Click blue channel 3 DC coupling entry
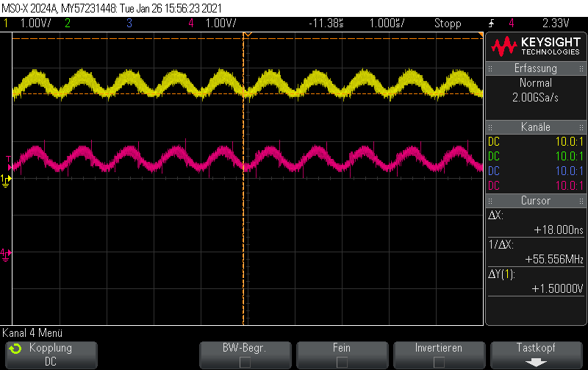588x370 pixels. pyautogui.click(x=494, y=171)
